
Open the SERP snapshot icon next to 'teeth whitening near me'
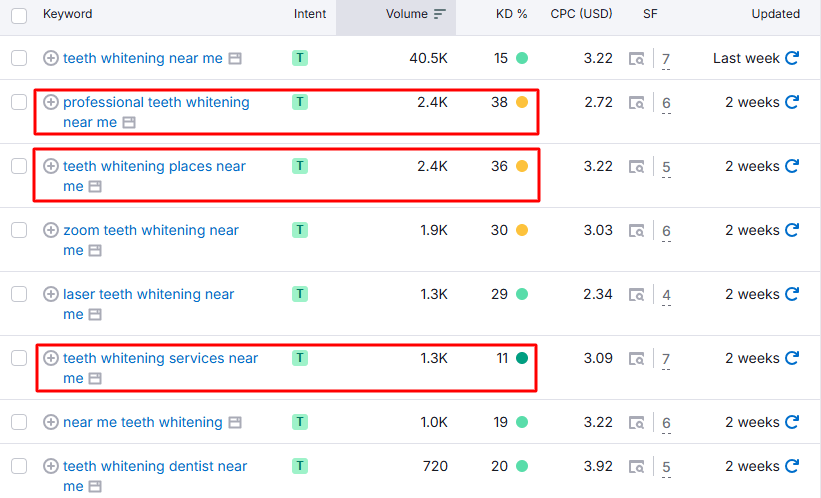point(235,59)
